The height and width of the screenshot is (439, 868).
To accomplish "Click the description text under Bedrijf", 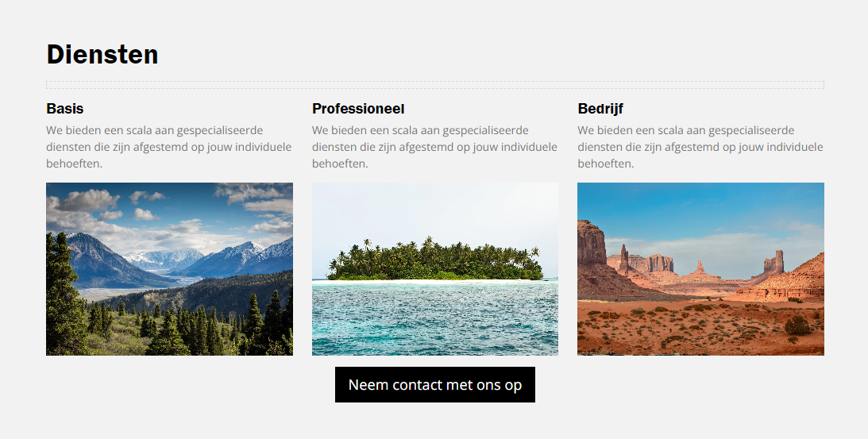I will tap(700, 147).
